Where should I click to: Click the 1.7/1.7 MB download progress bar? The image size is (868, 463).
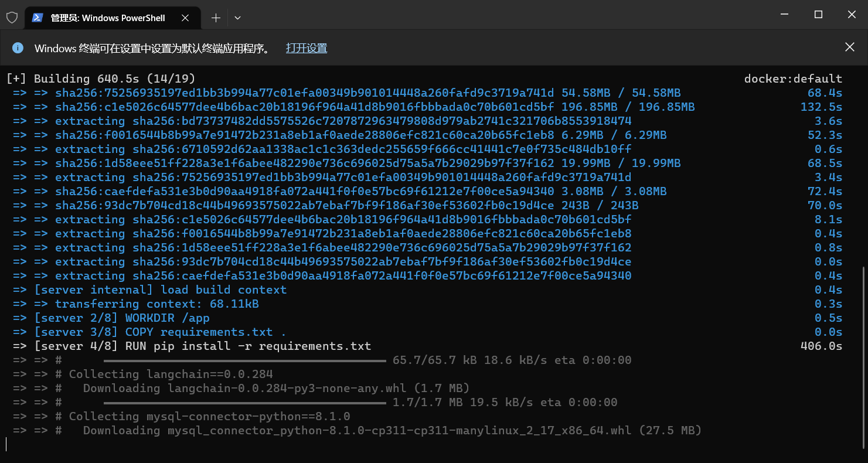click(244, 403)
